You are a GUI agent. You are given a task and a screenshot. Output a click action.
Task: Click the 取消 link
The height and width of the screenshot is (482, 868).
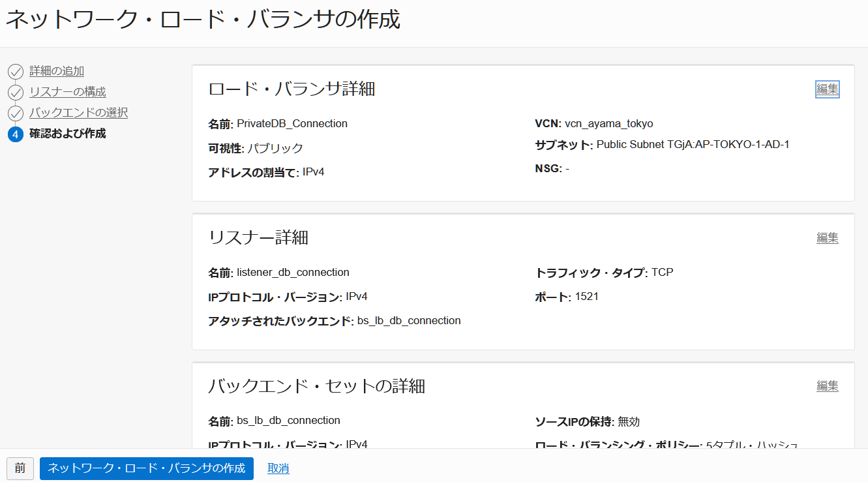point(278,468)
